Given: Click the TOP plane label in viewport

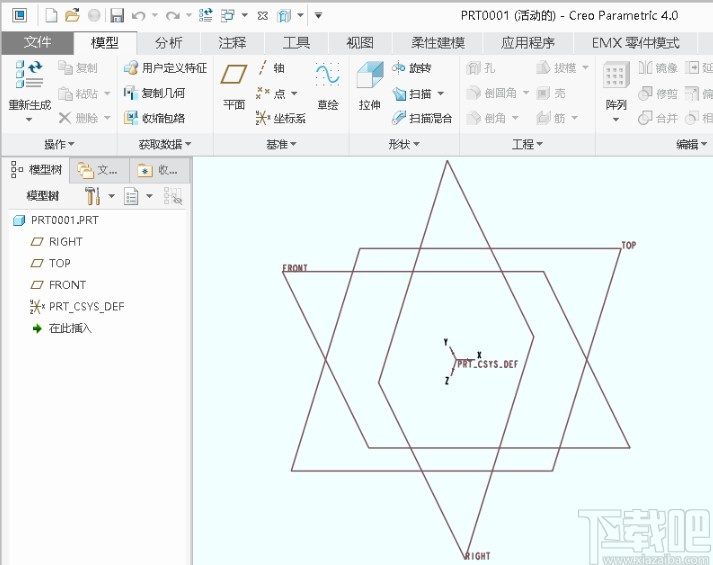Looking at the screenshot, I should click(629, 245).
